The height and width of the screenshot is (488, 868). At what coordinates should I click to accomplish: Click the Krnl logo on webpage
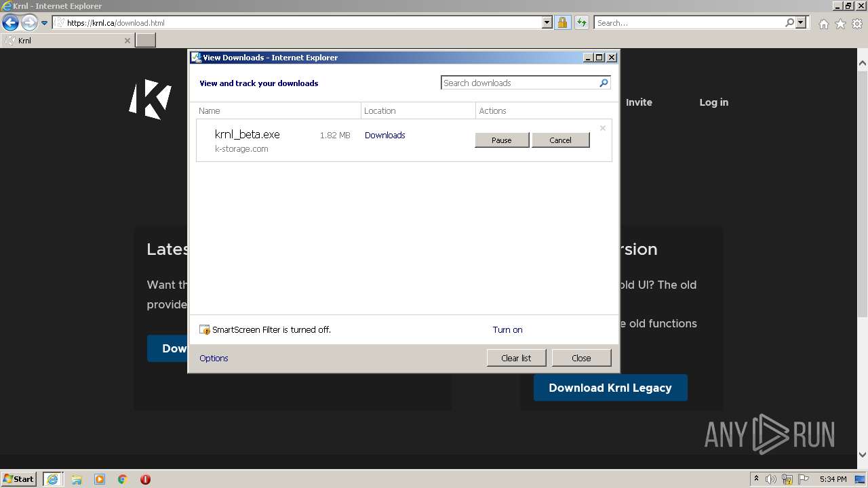tap(150, 100)
